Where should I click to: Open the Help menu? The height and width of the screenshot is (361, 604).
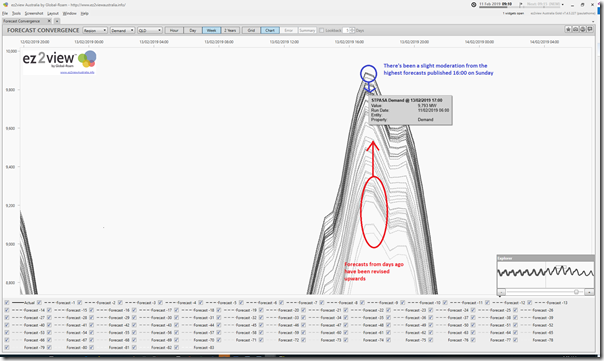click(x=84, y=13)
